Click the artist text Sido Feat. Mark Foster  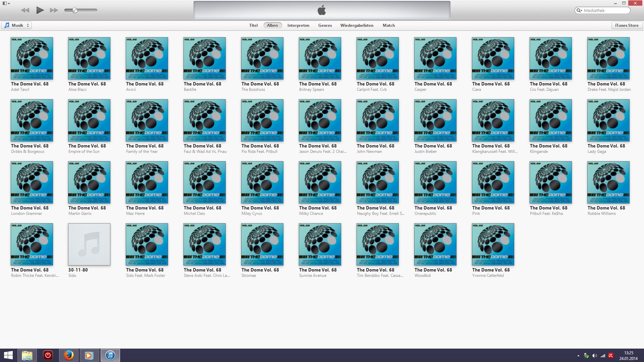pyautogui.click(x=146, y=276)
